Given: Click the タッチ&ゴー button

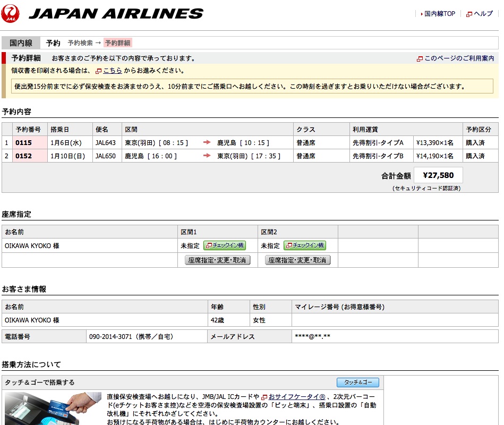Looking at the screenshot, I should tap(358, 382).
